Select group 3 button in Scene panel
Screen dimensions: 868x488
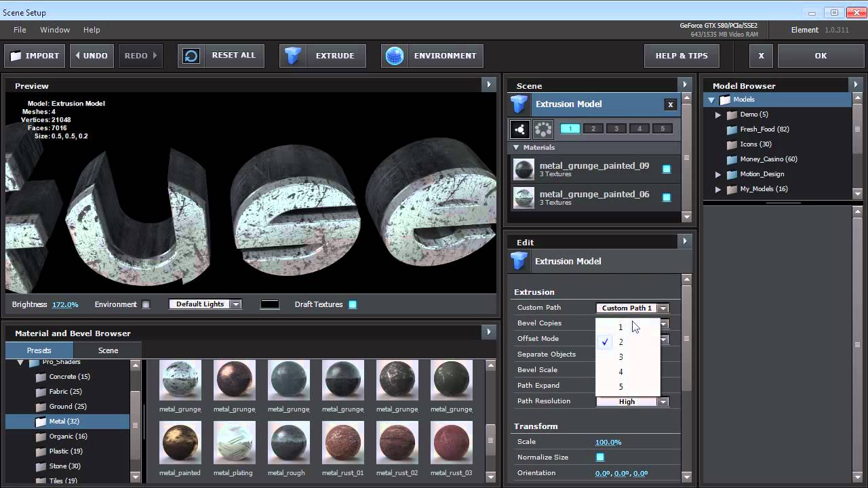(616, 129)
